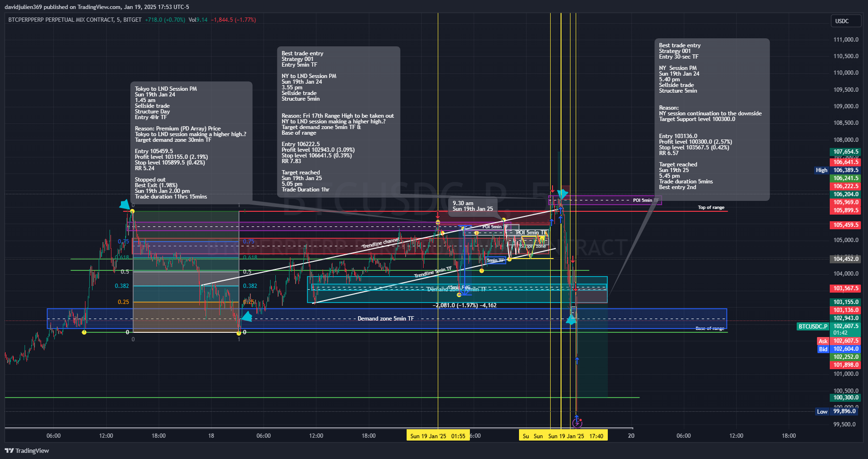Click the green 103,155.0 price tag
This screenshot has width=868, height=459.
(845, 302)
